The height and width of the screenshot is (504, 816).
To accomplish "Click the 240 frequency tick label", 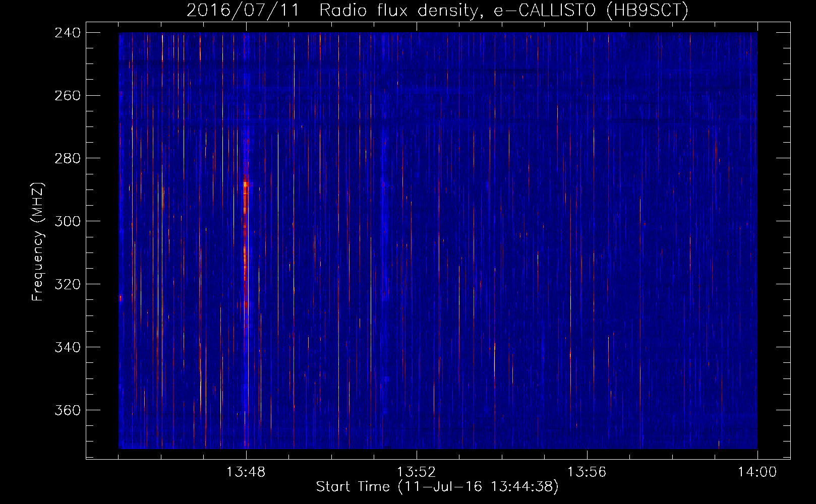I will [x=68, y=32].
